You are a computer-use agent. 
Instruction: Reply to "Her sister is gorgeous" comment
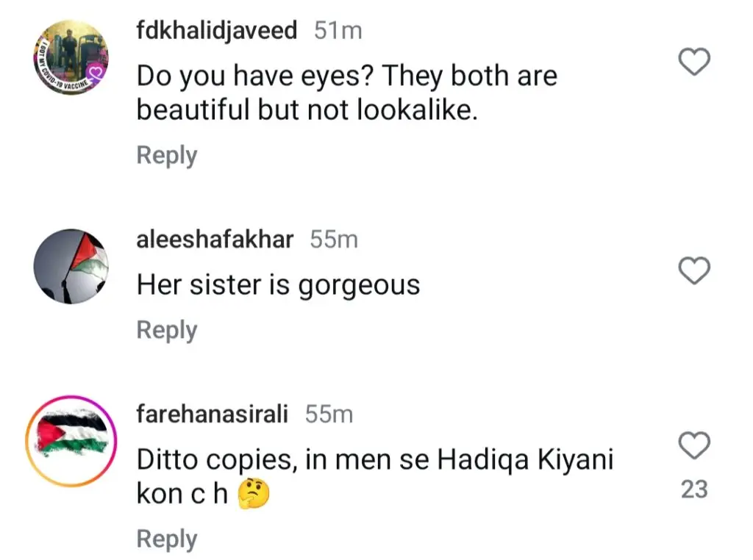pyautogui.click(x=167, y=330)
